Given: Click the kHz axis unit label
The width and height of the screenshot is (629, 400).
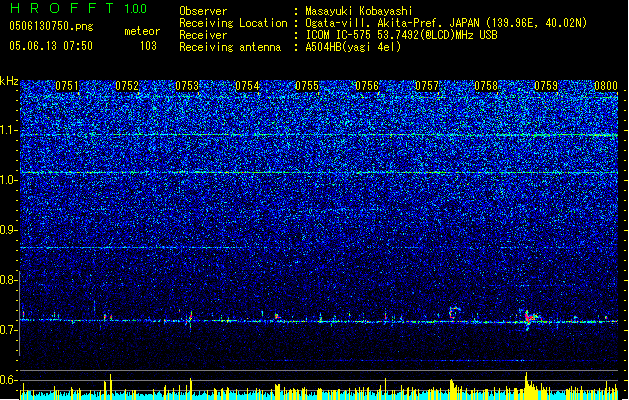Looking at the screenshot, I should tap(9, 81).
